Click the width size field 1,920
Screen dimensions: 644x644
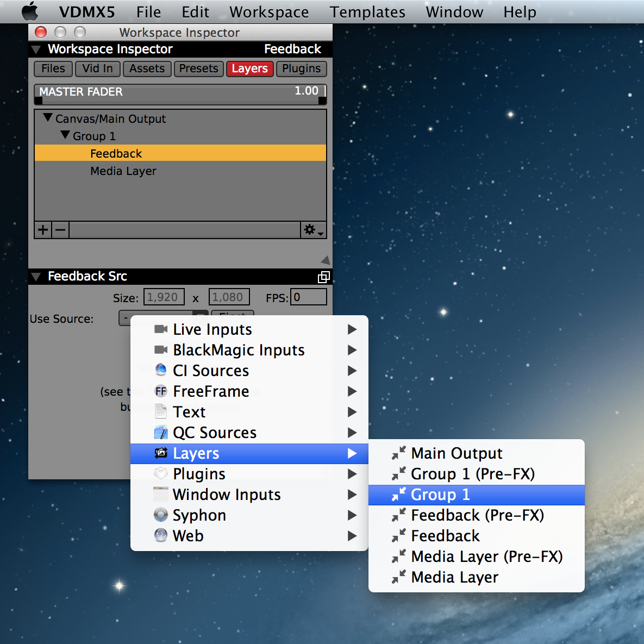click(x=164, y=297)
